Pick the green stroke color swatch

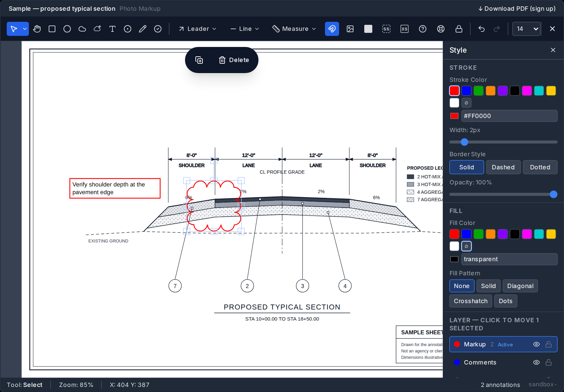(478, 91)
